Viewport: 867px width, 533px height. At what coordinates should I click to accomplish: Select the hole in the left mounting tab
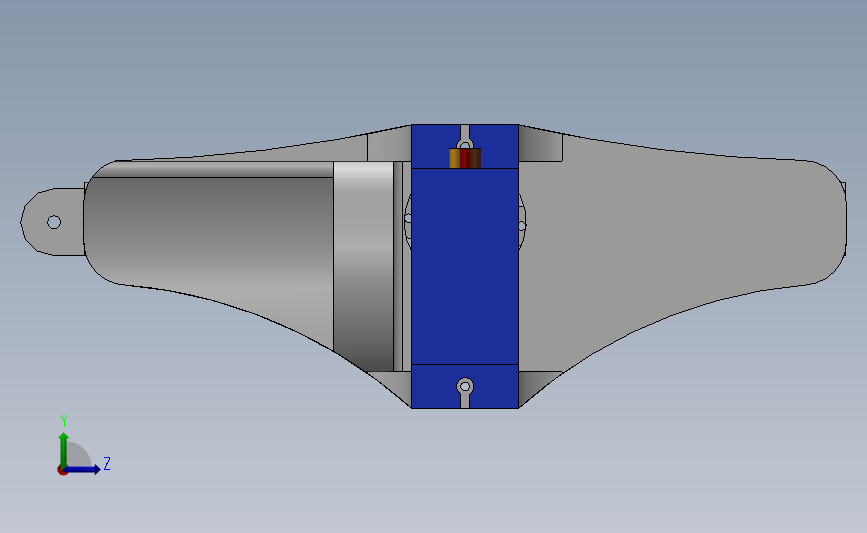tap(54, 222)
